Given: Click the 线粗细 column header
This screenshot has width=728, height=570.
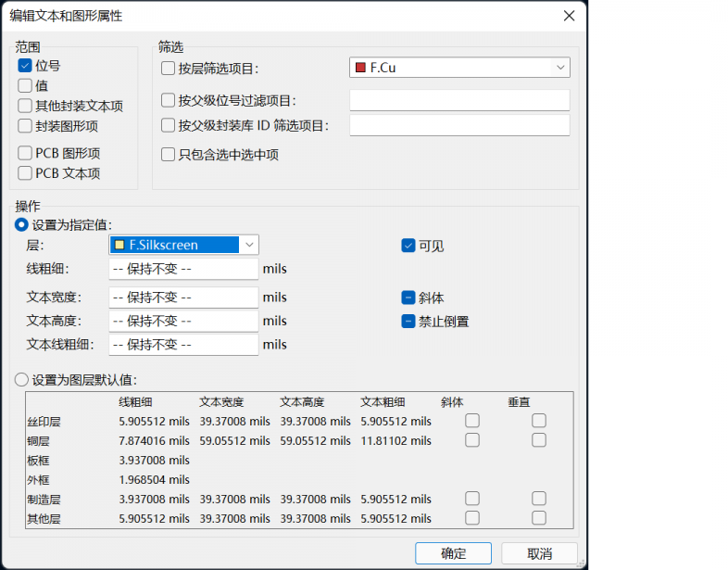Looking at the screenshot, I should click(x=135, y=402).
